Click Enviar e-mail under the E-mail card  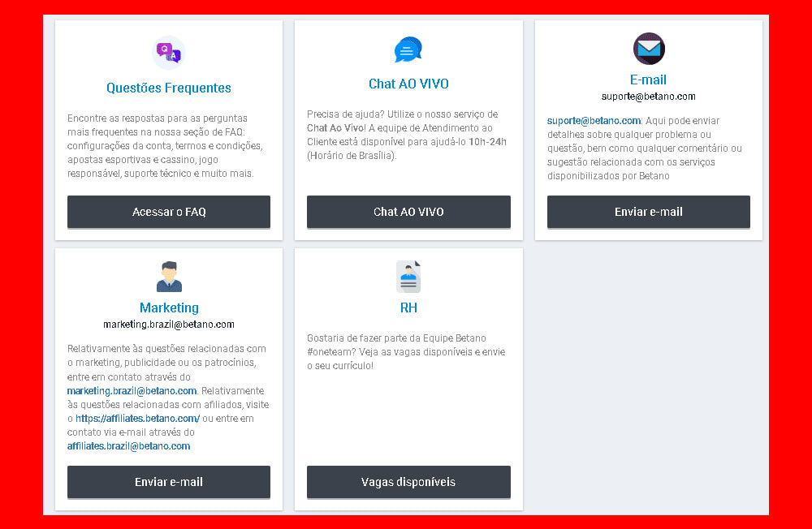[648, 212]
